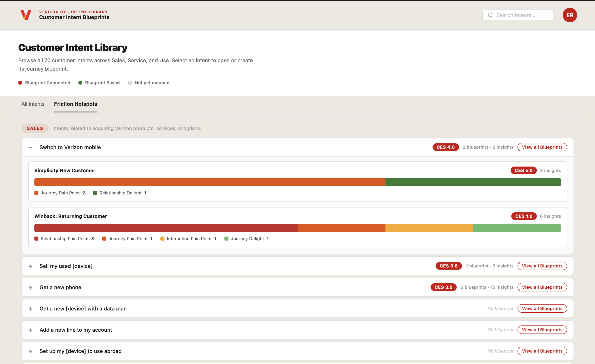
Task: Click the '2 blueprints · 10 insights' text
Action: [x=487, y=287]
